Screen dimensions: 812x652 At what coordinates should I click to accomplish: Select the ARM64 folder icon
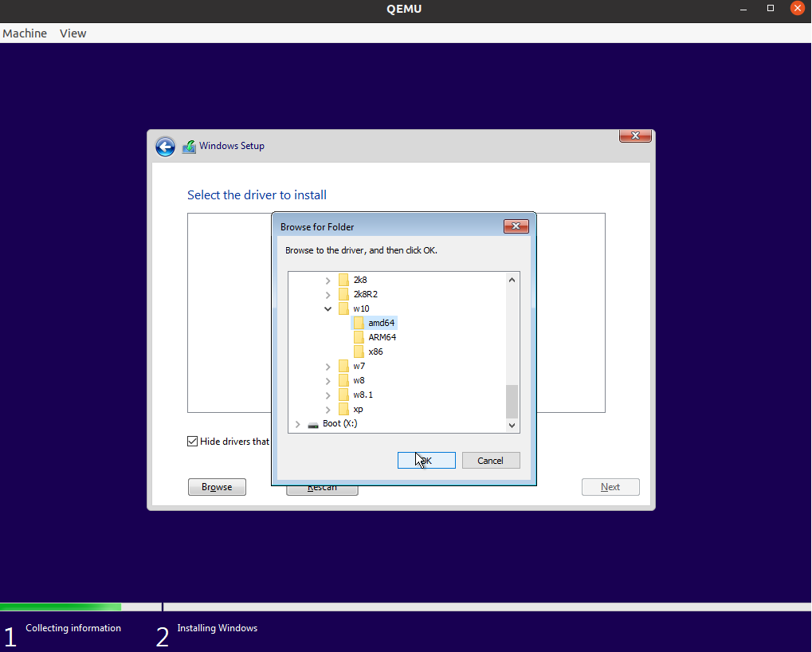point(359,338)
